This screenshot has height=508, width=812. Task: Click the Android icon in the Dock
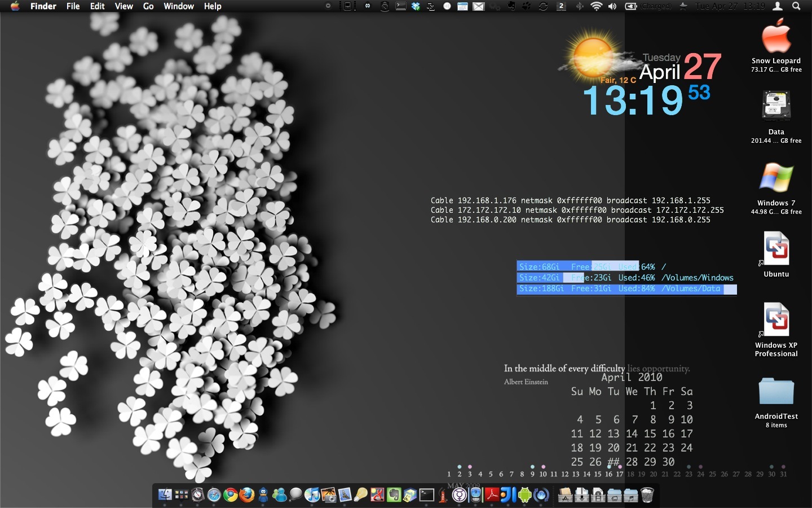click(x=524, y=495)
